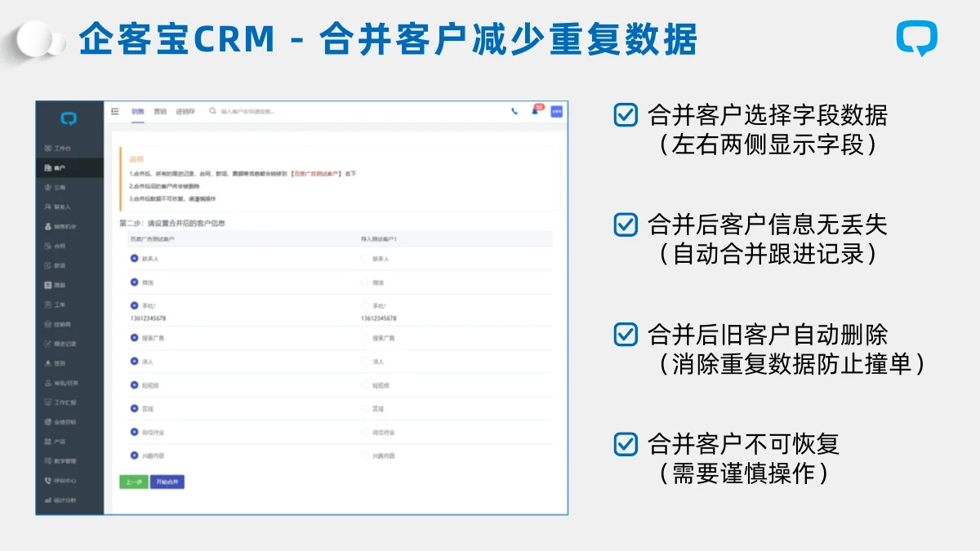Click column header 导入测试客户1
Viewport: 980px width, 551px height.
click(x=380, y=239)
